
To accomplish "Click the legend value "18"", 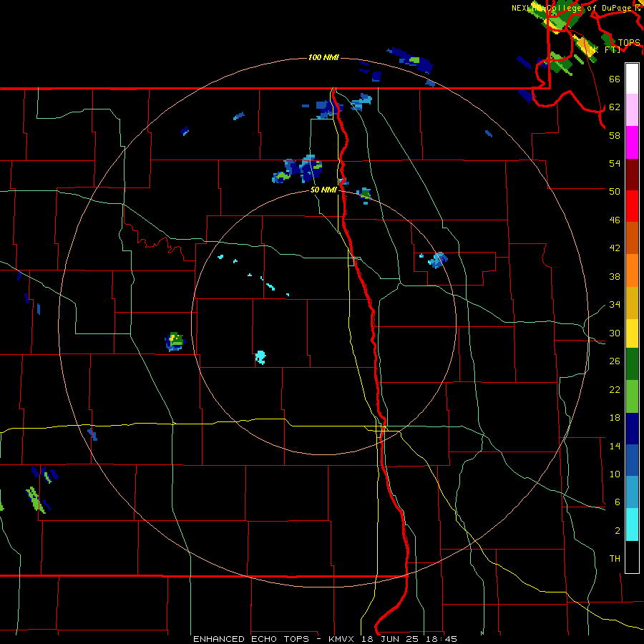I will click(x=615, y=418).
